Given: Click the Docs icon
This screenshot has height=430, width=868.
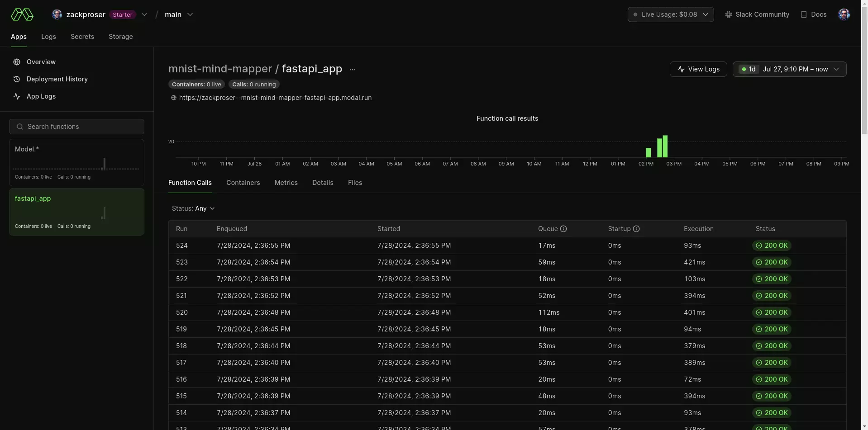Looking at the screenshot, I should [804, 14].
